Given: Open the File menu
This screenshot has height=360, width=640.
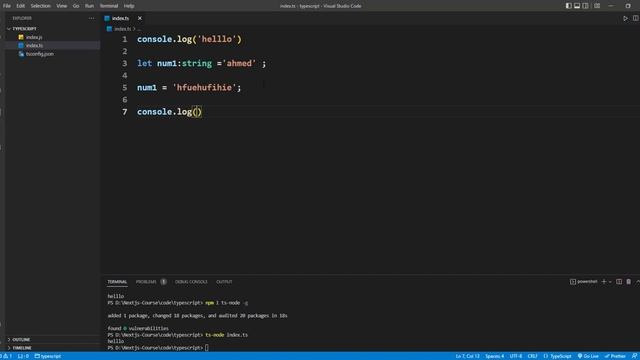Looking at the screenshot, I should point(7,6).
